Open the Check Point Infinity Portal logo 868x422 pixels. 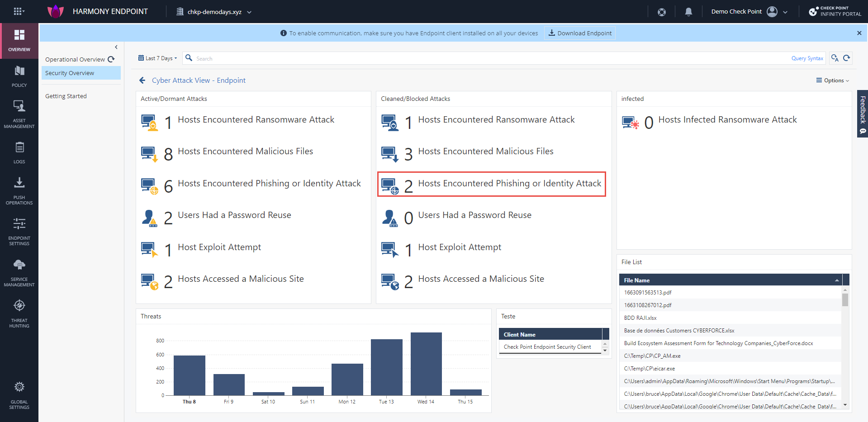click(x=835, y=11)
